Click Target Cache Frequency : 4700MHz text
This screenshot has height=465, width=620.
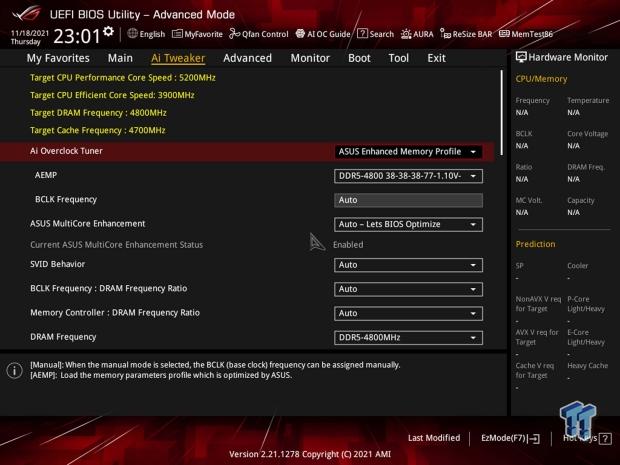pos(97,130)
